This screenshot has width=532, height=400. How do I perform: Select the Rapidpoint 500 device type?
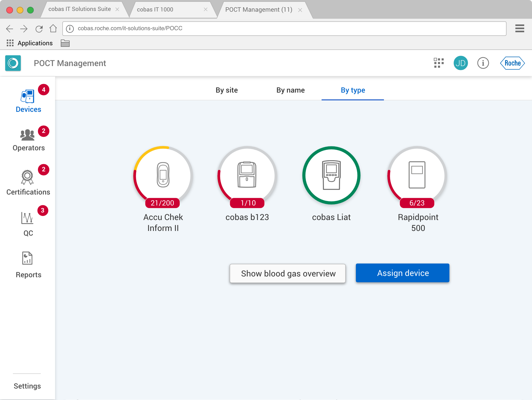(x=417, y=176)
